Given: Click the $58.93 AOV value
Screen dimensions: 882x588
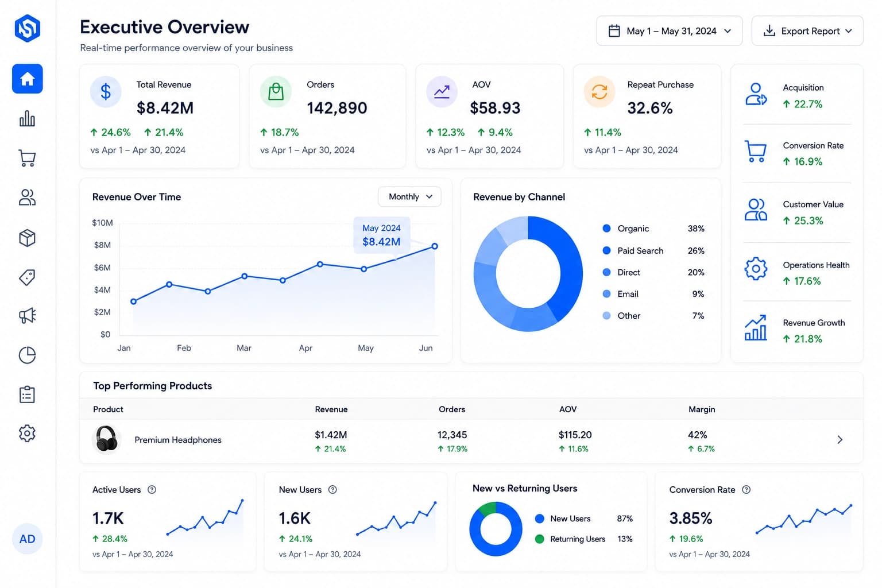Looking at the screenshot, I should 495,108.
